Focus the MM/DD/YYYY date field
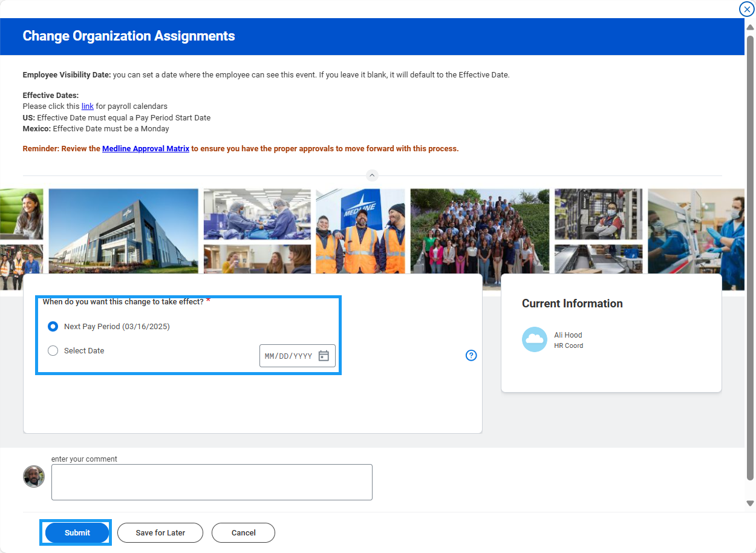This screenshot has height=553, width=756. tap(288, 356)
